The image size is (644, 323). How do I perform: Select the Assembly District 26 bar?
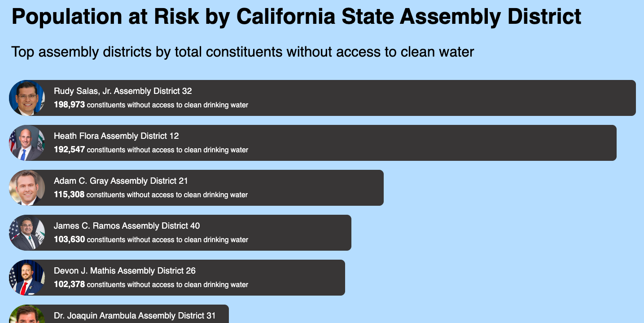(x=177, y=278)
